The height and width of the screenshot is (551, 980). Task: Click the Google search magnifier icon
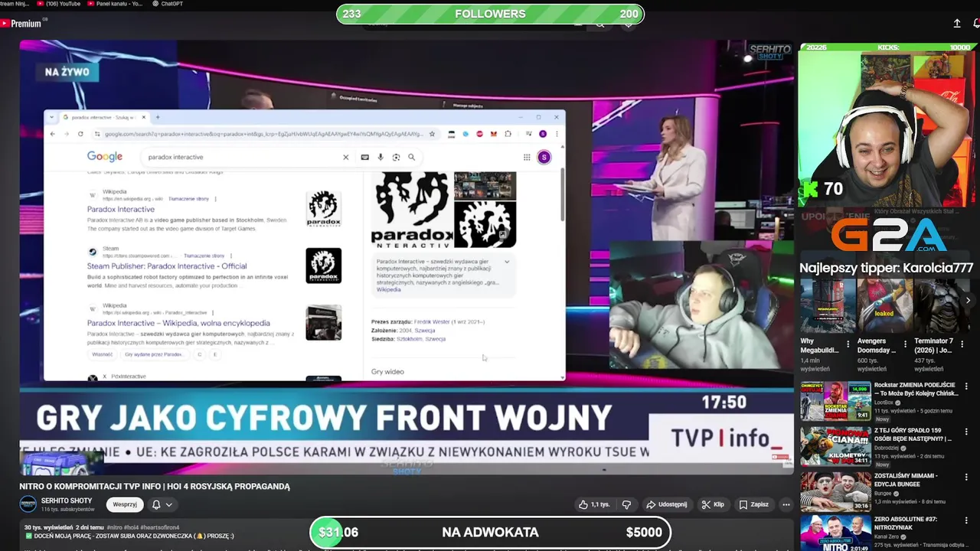click(411, 157)
